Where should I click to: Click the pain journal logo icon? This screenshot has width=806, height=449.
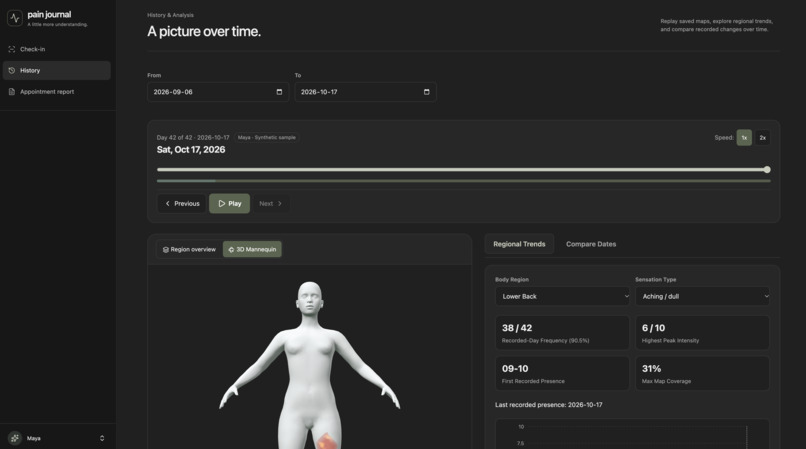tap(15, 18)
